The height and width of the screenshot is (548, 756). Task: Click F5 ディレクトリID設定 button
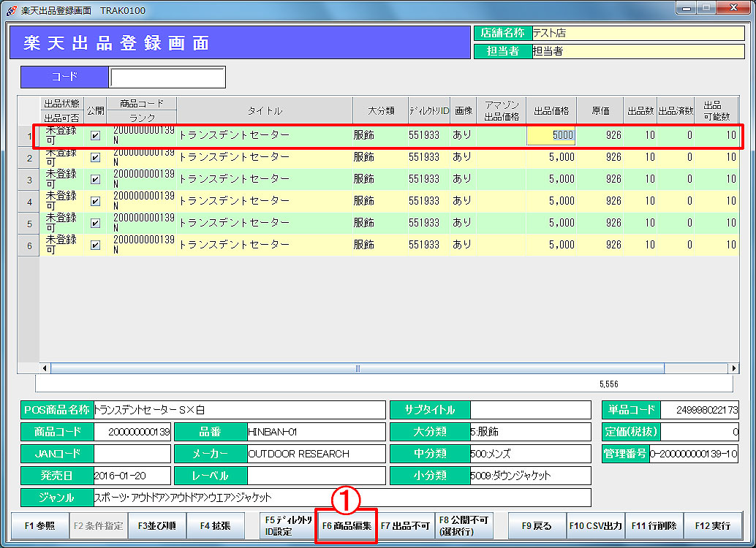(288, 525)
